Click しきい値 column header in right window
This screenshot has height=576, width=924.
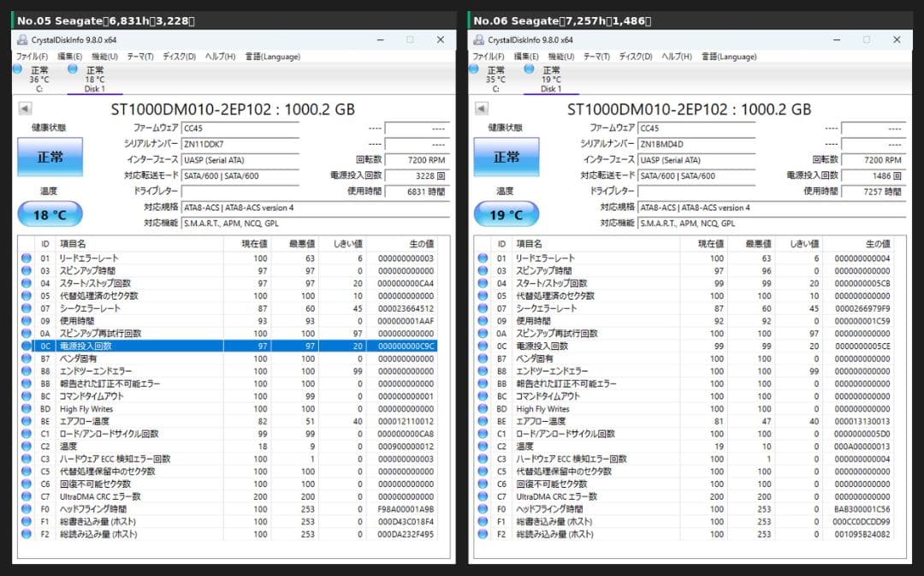[x=798, y=243]
